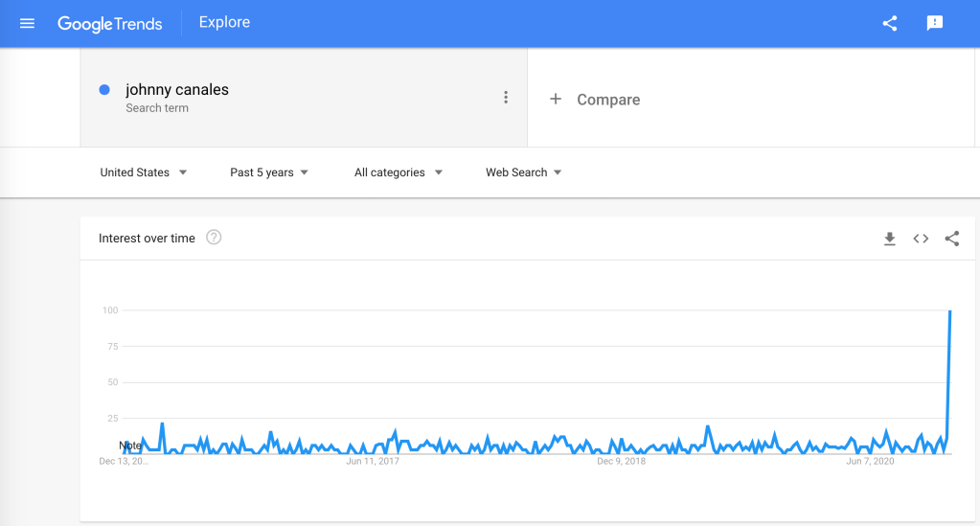Share the Interest over time chart
The height and width of the screenshot is (526, 980).
951,239
